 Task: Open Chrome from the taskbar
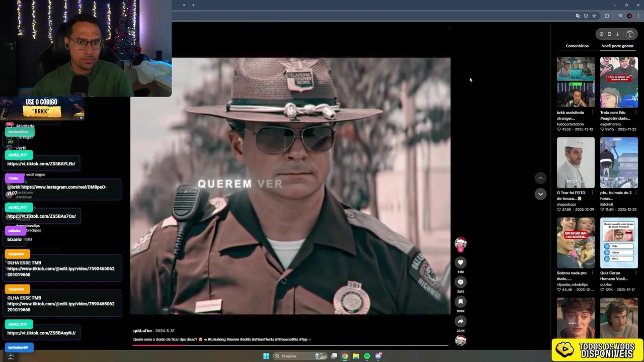345,356
